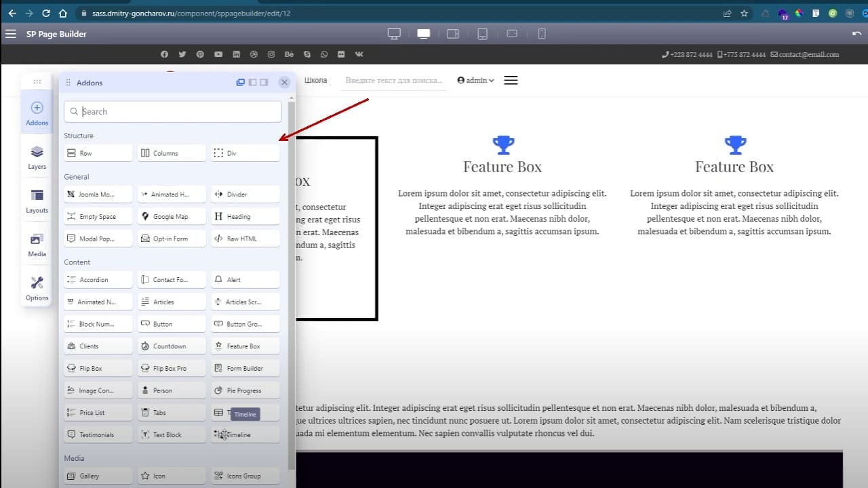The image size is (868, 488).
Task: Add the Tabs addon
Action: tap(172, 412)
